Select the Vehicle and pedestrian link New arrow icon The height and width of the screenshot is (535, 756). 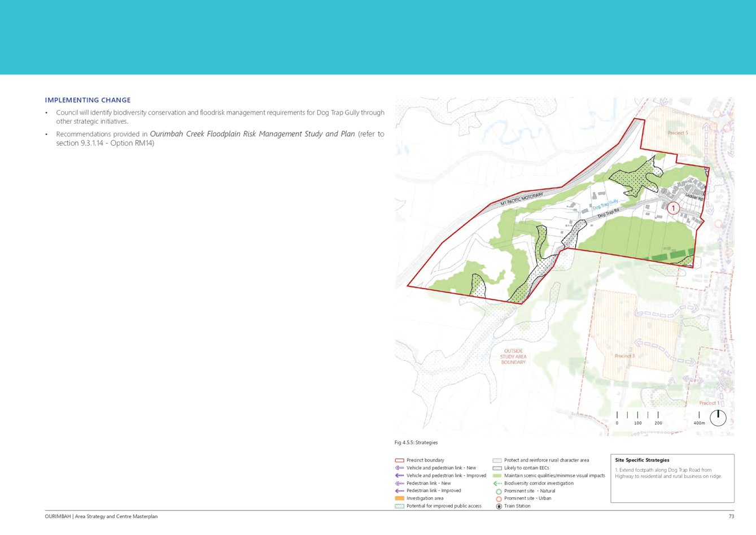tap(400, 467)
